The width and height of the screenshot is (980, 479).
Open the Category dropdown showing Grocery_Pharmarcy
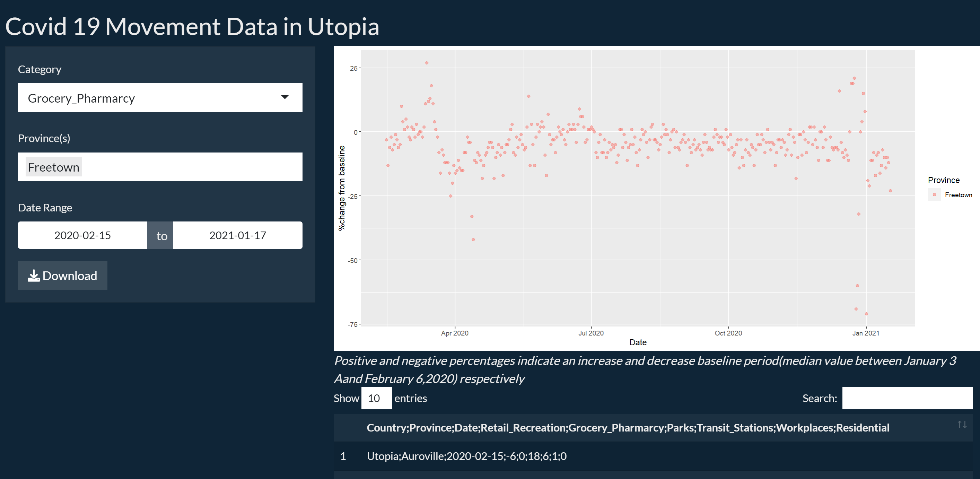[160, 98]
